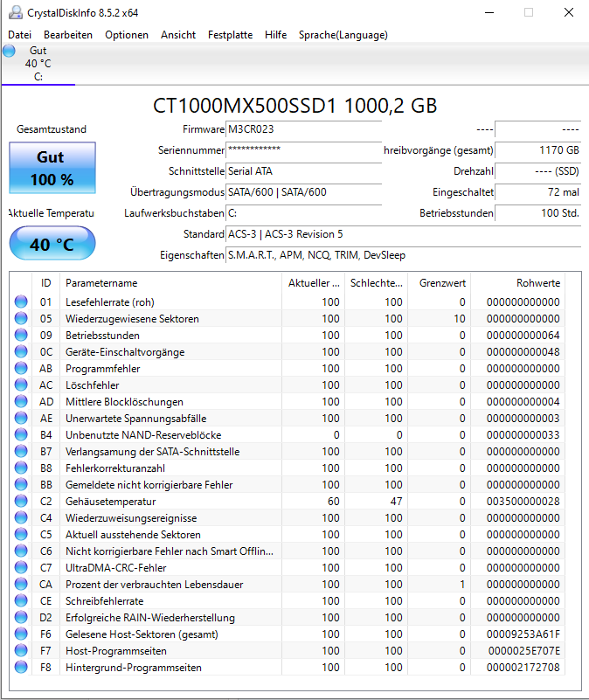Select raw value 00009253A61F
The height and width of the screenshot is (700, 589).
(523, 634)
